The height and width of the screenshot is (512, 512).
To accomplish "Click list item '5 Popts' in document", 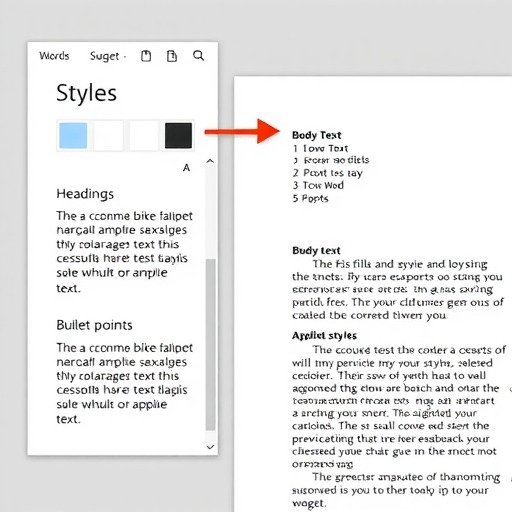I will coord(310,199).
